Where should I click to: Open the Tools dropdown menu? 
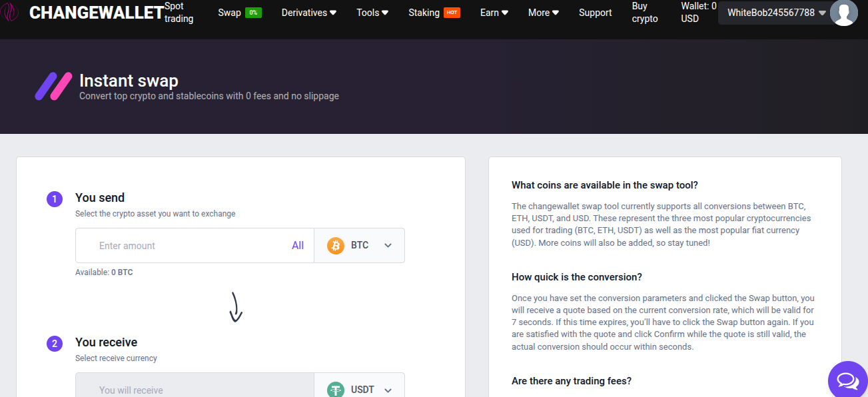coord(372,13)
